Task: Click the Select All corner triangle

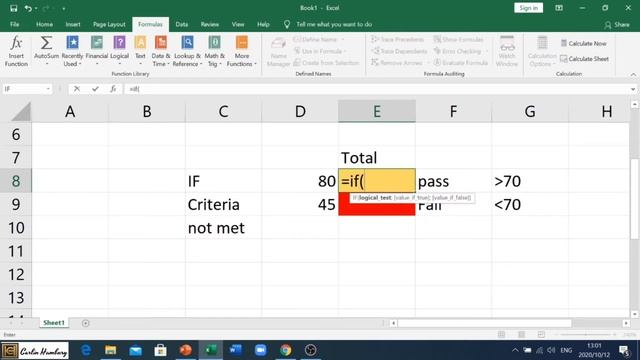Action: (20, 111)
